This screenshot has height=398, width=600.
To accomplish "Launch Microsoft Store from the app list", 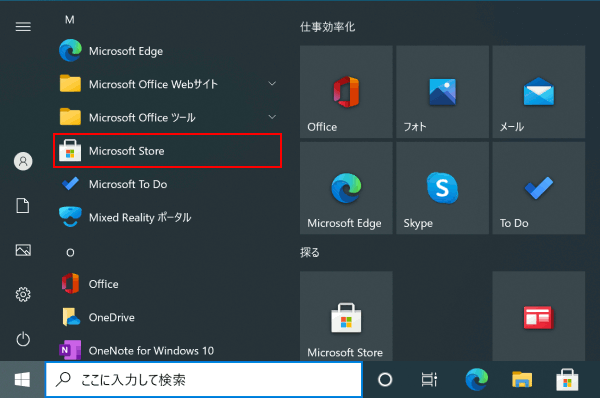I will [x=167, y=150].
